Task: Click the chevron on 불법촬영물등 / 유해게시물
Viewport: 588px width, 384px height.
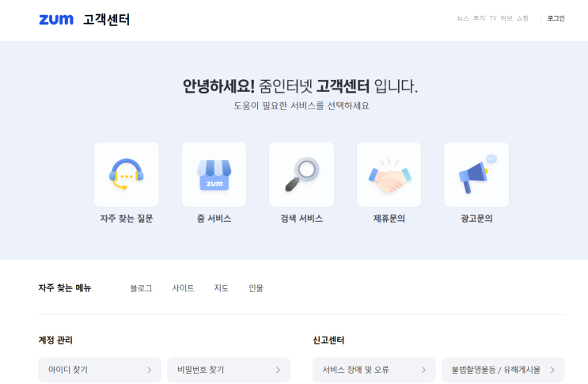Action: tap(552, 370)
